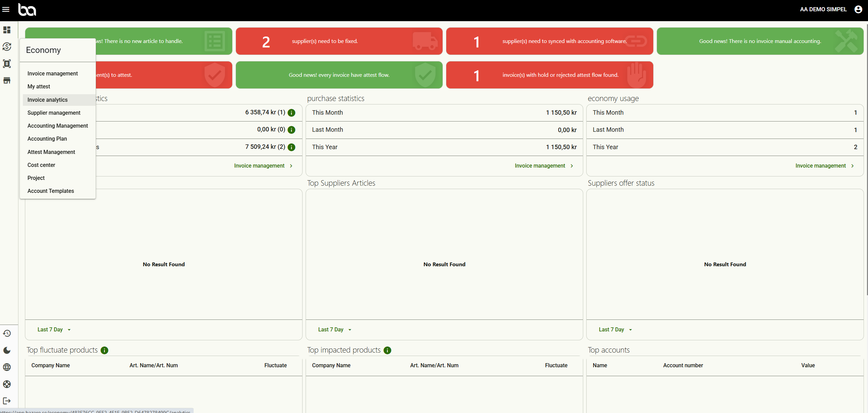
Task: Click the help lifebuoy icon in sidebar
Action: [x=7, y=384]
